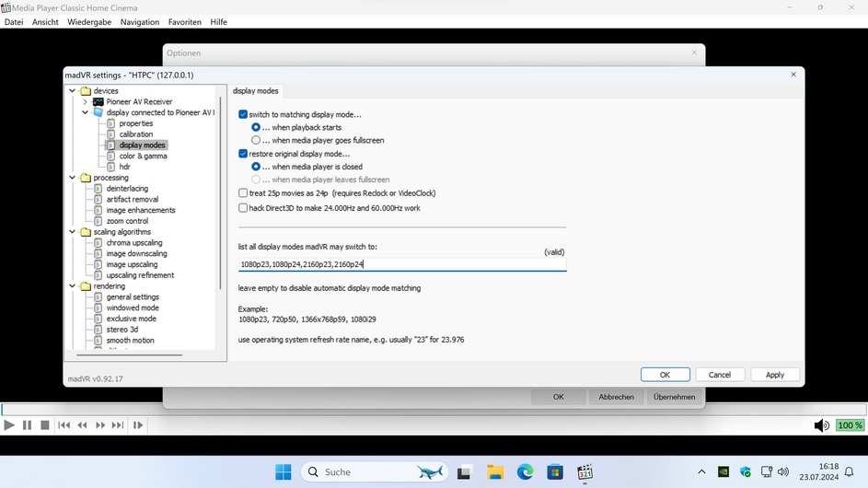868x488 pixels.
Task: Click the Play button in the player
Action: point(9,425)
